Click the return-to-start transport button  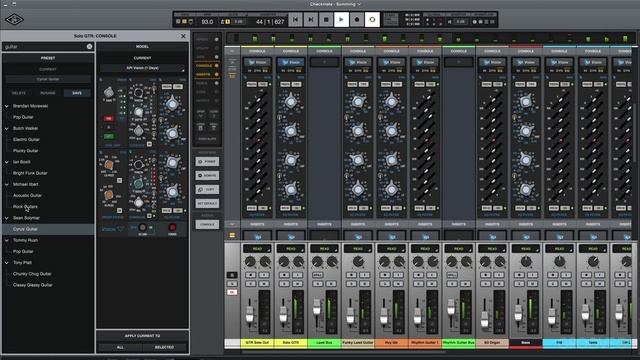tap(296, 19)
